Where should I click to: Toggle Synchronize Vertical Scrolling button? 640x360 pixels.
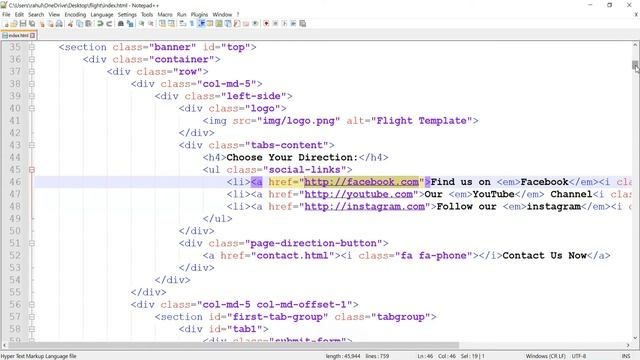162,24
